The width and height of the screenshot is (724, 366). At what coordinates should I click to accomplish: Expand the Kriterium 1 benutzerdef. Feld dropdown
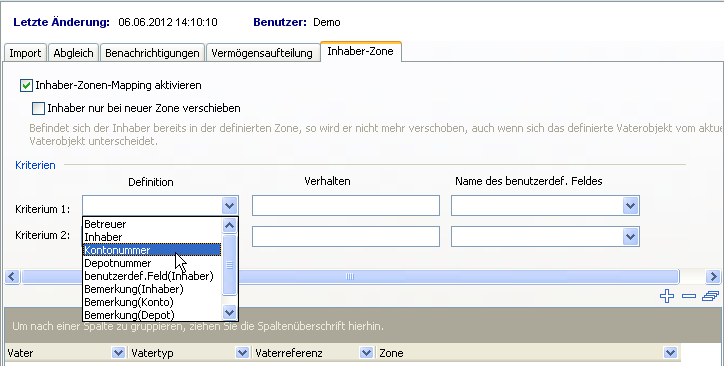click(x=630, y=205)
